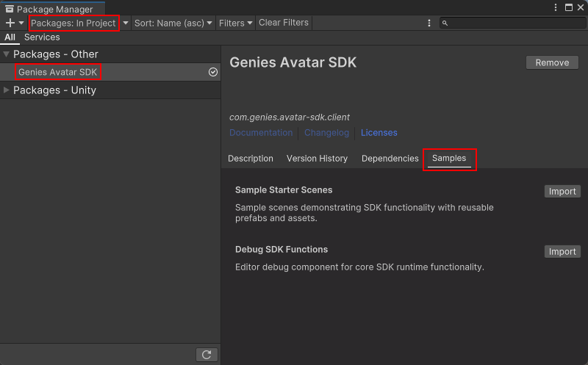Expand the Packages - Unity group
This screenshot has width=588, height=365.
(x=7, y=90)
